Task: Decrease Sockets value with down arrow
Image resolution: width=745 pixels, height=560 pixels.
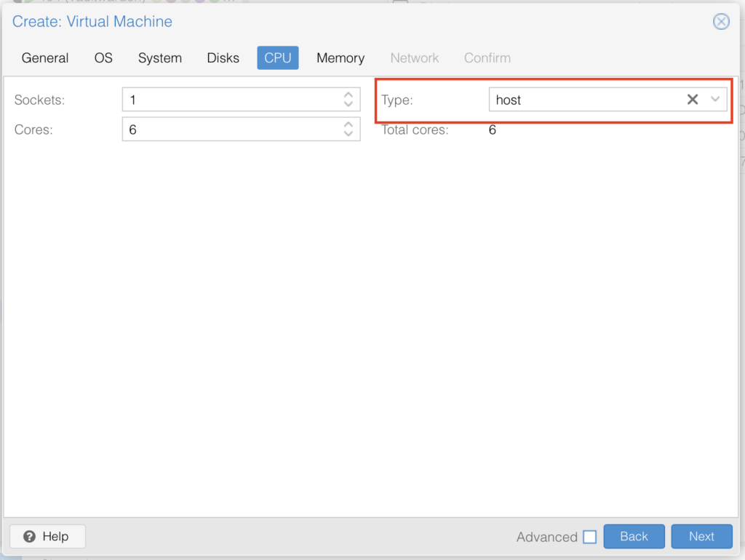Action: (348, 105)
